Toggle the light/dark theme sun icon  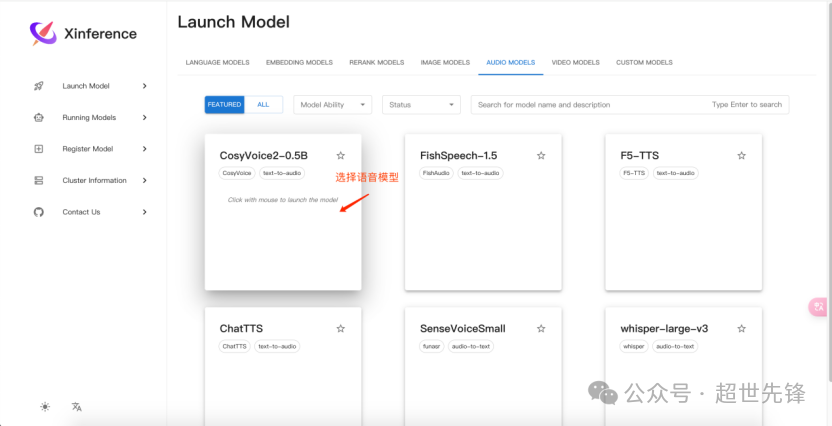coord(45,407)
